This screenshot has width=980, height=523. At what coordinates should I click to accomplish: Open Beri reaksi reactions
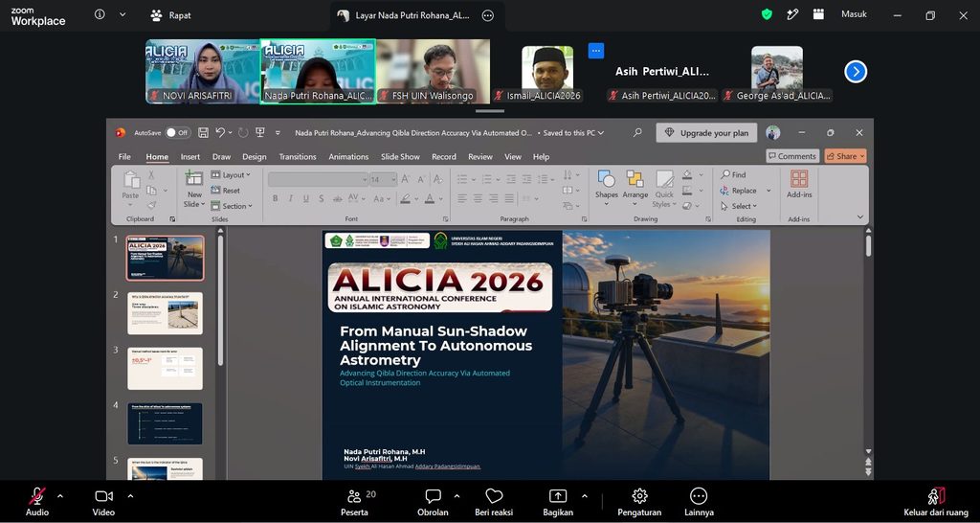click(x=494, y=502)
